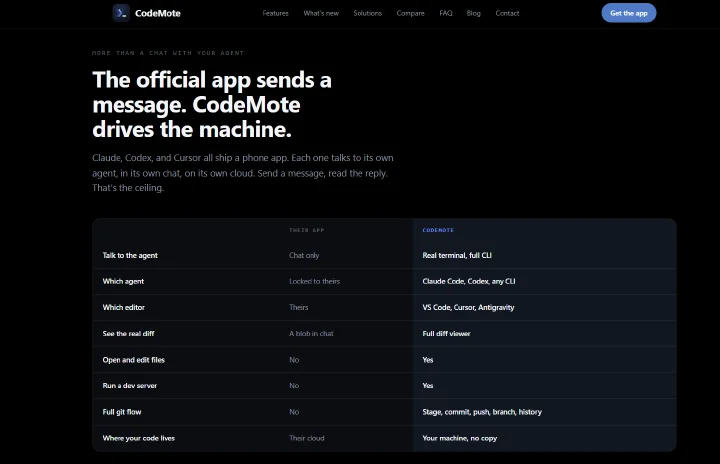Click the THEIR APP column header

(307, 230)
